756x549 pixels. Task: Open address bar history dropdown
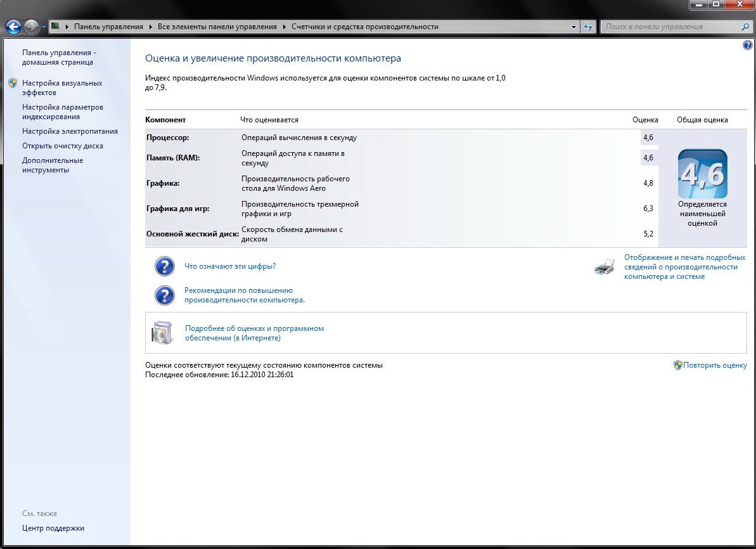[x=573, y=27]
